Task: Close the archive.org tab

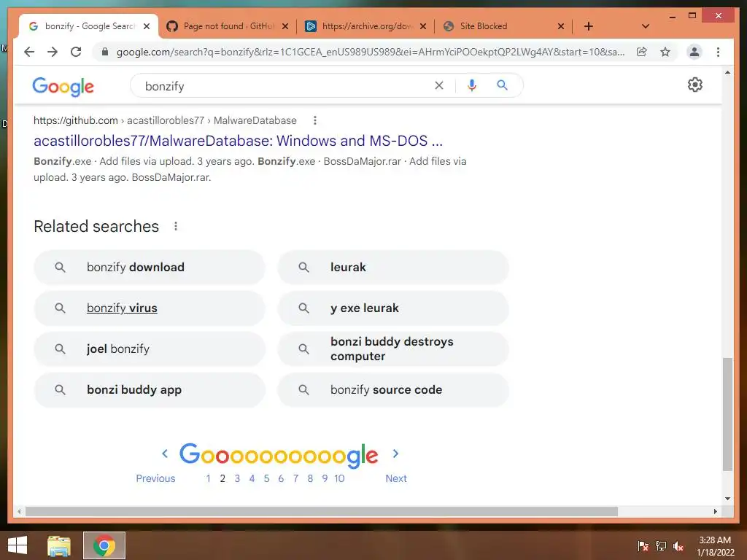Action: pos(422,26)
